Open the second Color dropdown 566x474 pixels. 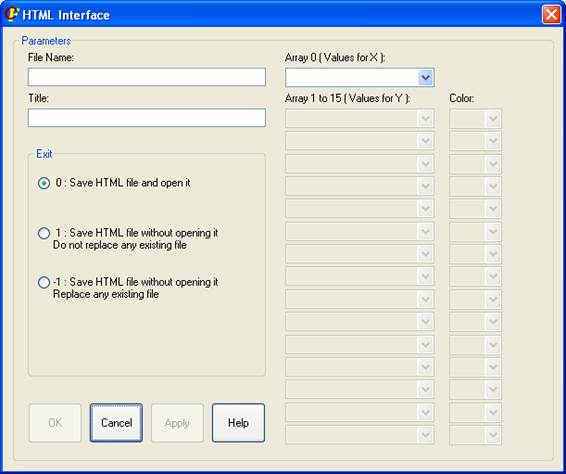[x=493, y=141]
